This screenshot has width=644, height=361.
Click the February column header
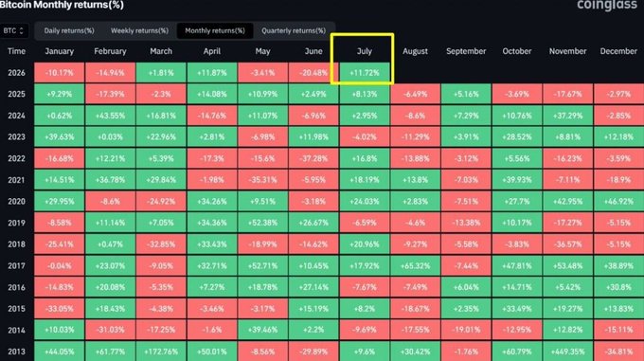[110, 51]
